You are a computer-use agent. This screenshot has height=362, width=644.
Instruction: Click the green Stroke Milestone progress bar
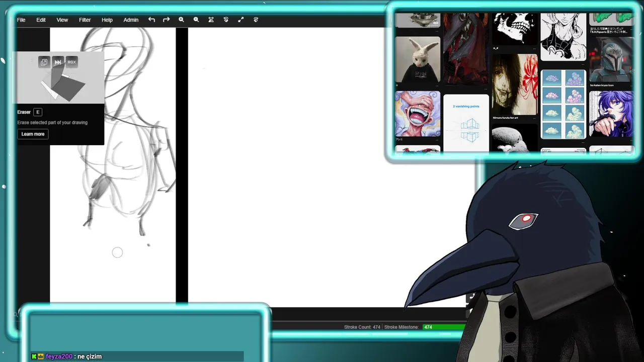[444, 327]
